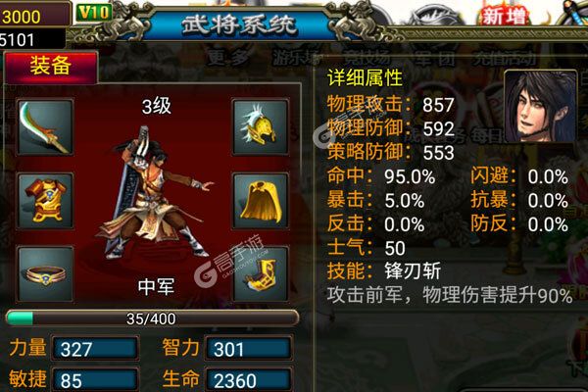The image size is (588, 392).
Task: Tap the V10 VIP badge
Action: point(94,13)
